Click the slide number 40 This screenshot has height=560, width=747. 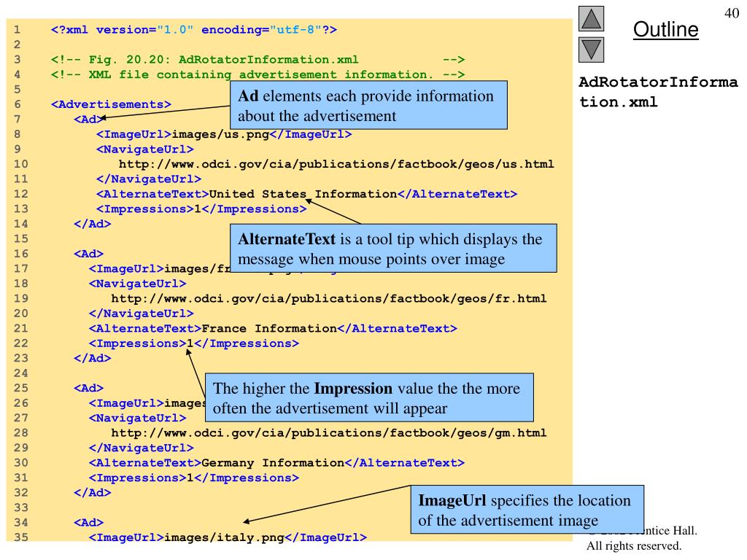tap(732, 13)
